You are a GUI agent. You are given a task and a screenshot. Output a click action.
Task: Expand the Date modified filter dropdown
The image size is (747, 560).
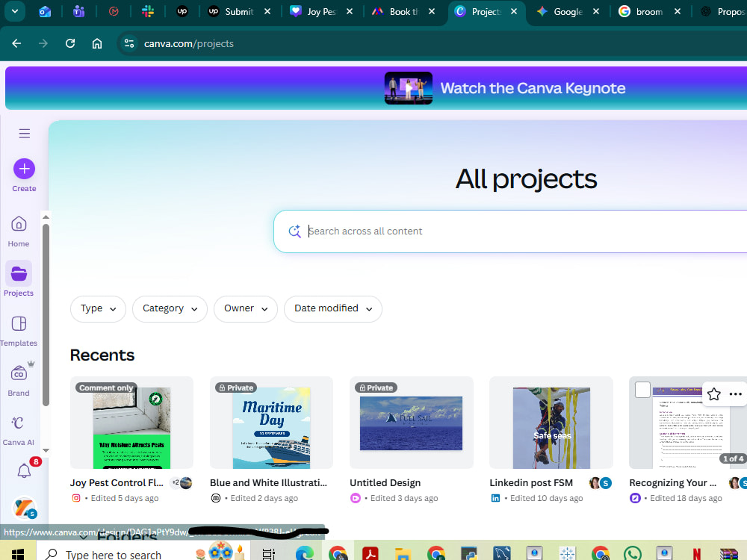[x=333, y=308]
